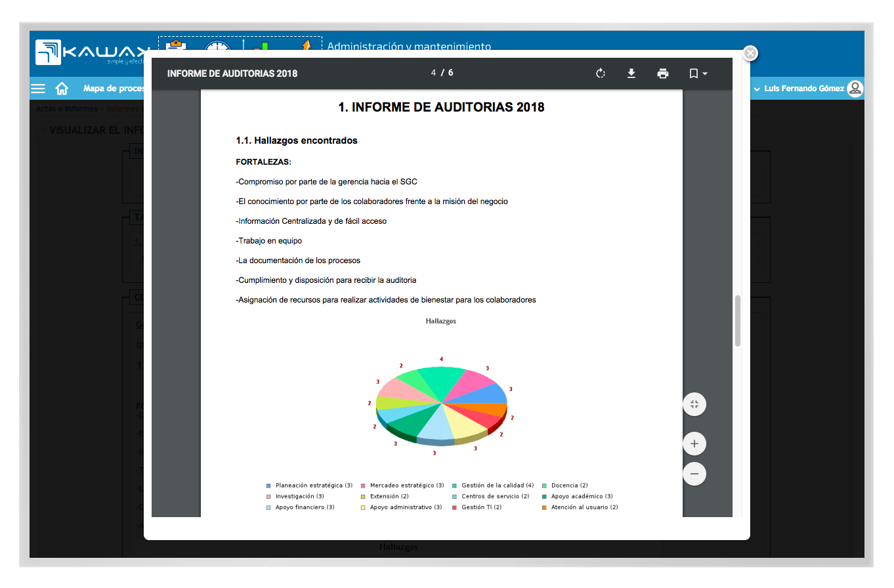The height and width of the screenshot is (588, 894).
Task: Click the Centros de servicio (2) legend entry
Action: [491, 496]
